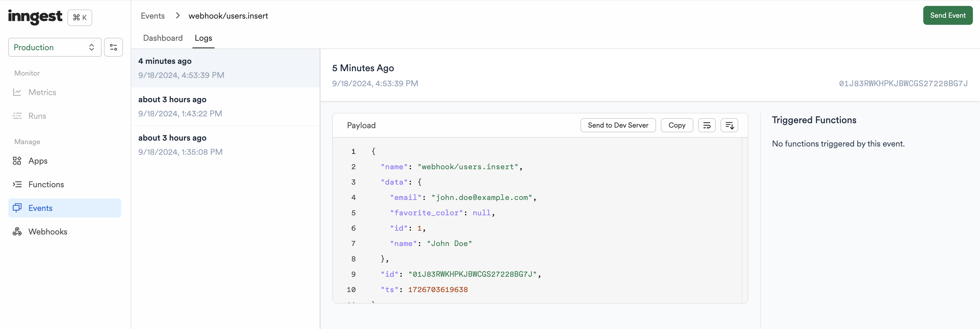
Task: Open Webhooks via its icon
Action: [x=17, y=231]
